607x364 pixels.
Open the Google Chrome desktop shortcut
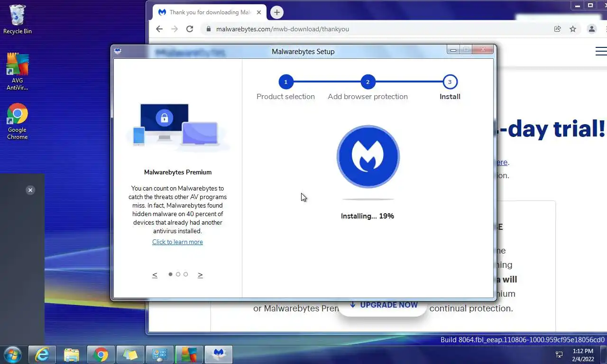click(x=18, y=122)
